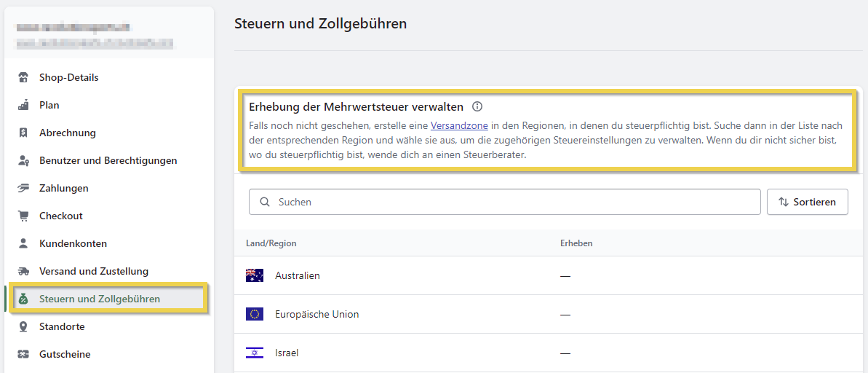868x373 pixels.
Task: Select the Israel region row
Action: pos(287,353)
